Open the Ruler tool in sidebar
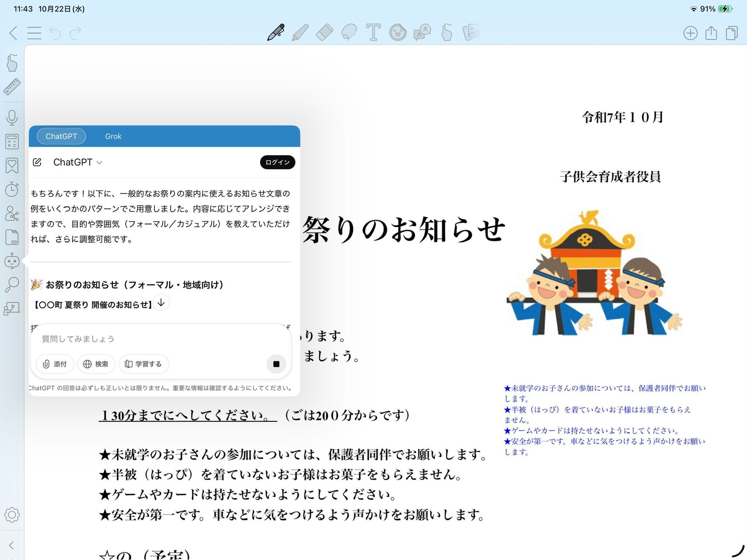The width and height of the screenshot is (747, 560). coord(12,87)
